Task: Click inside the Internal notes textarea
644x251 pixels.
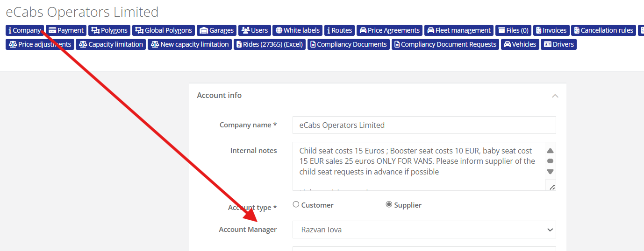Action: [419, 166]
